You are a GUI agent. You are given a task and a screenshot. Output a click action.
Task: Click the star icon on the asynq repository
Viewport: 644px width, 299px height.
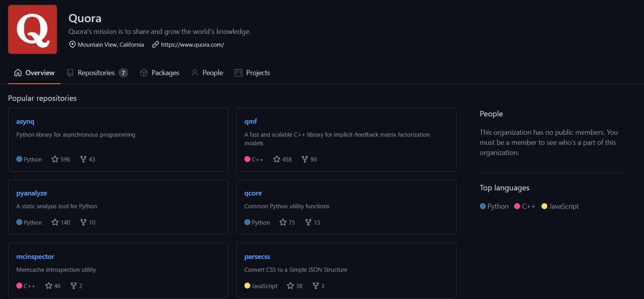pos(54,159)
